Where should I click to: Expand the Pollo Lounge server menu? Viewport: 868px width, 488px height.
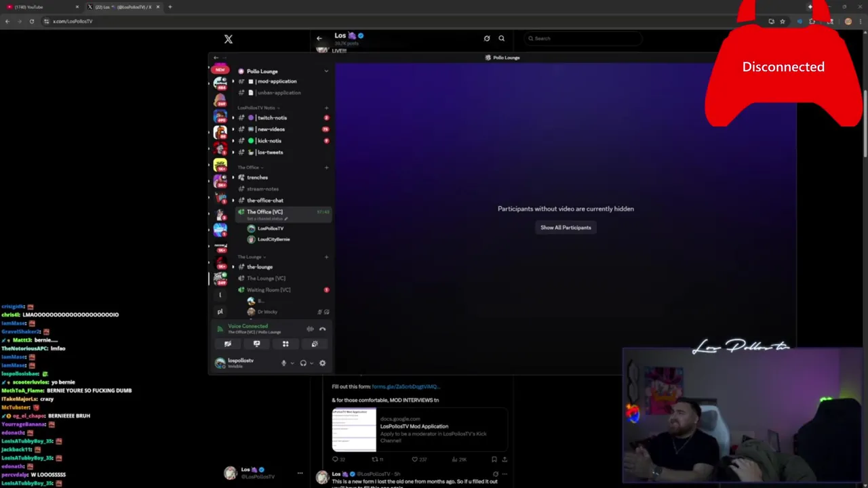pyautogui.click(x=326, y=71)
